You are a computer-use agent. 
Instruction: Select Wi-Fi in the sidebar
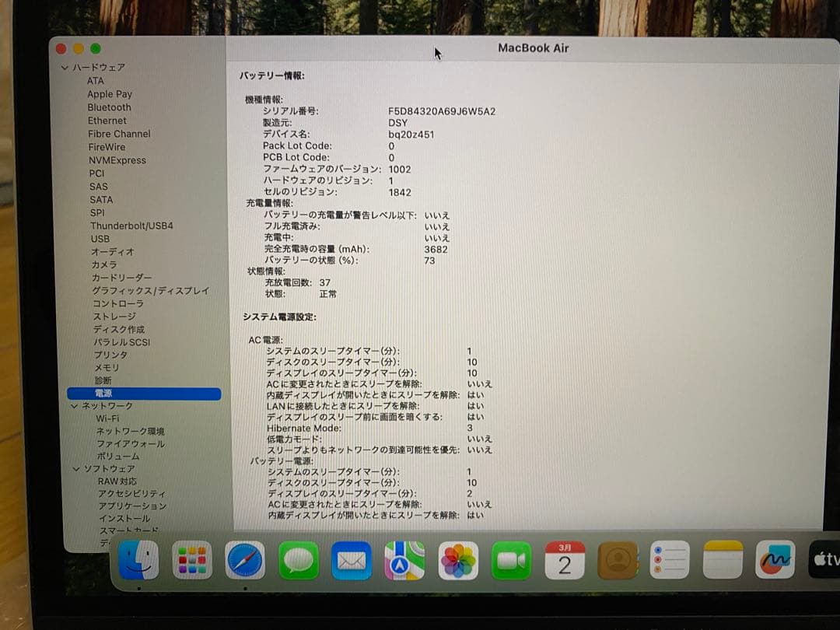pos(107,418)
